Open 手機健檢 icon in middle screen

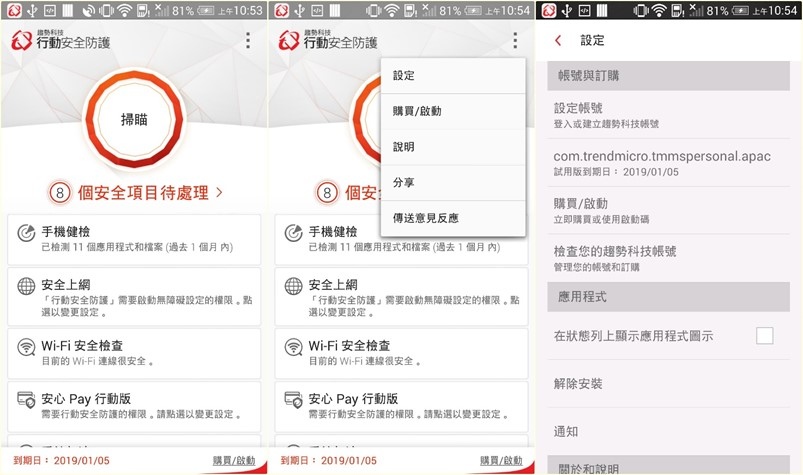(293, 233)
